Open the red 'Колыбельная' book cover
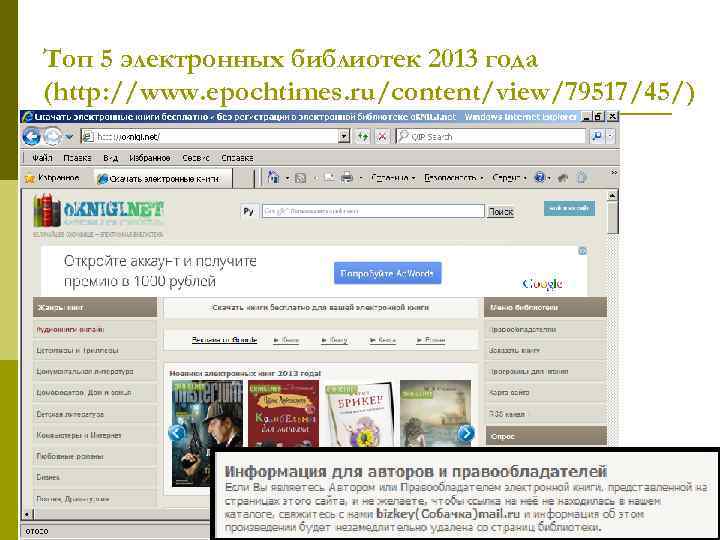This screenshot has width=720, height=540. [x=283, y=414]
